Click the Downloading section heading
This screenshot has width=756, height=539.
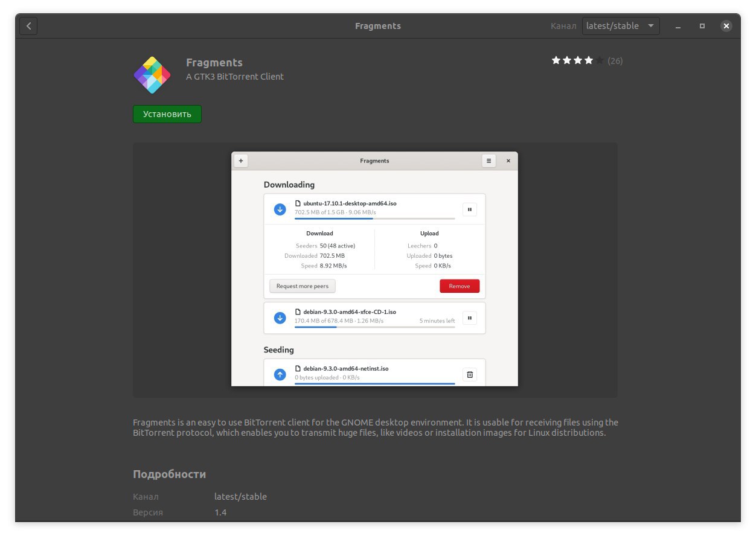click(x=289, y=185)
